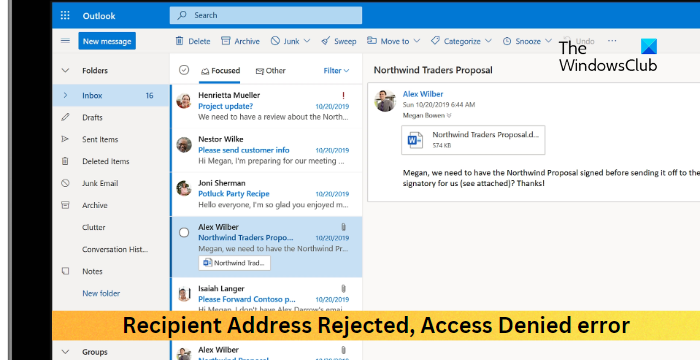Click the Junk Email icon in the sidebar

[x=65, y=183]
